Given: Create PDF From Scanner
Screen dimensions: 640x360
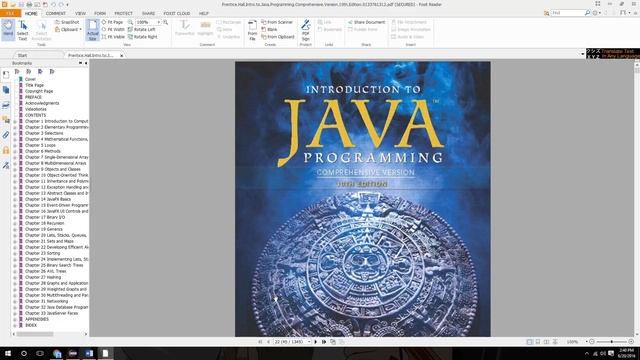Looking at the screenshot, I should pos(277,22).
